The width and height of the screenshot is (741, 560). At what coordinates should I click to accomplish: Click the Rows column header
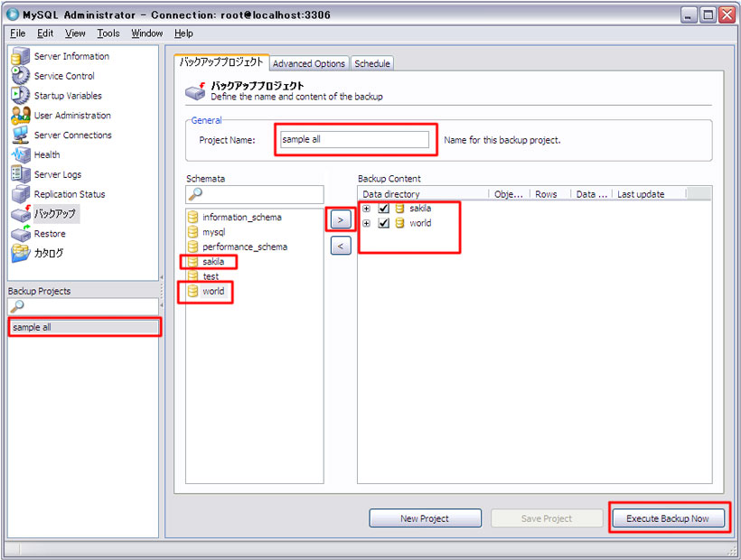coord(550,194)
